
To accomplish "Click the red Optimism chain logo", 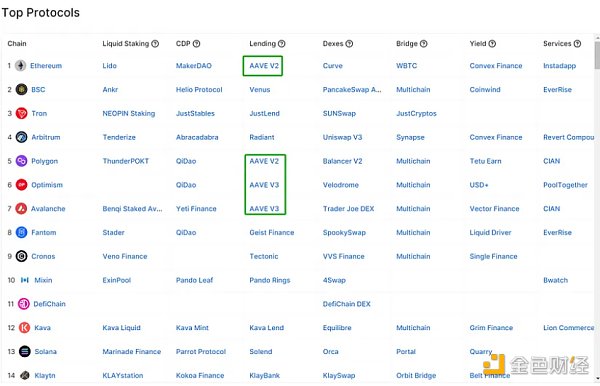I will [x=21, y=185].
